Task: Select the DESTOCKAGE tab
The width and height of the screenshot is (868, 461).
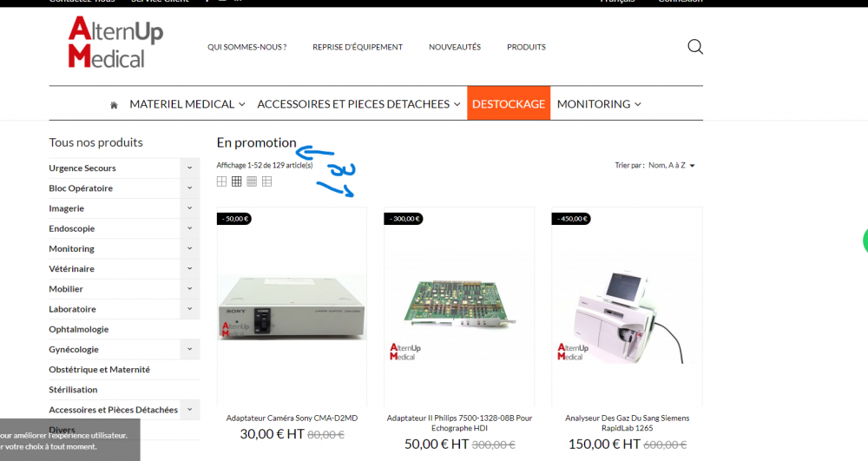Action: [509, 103]
